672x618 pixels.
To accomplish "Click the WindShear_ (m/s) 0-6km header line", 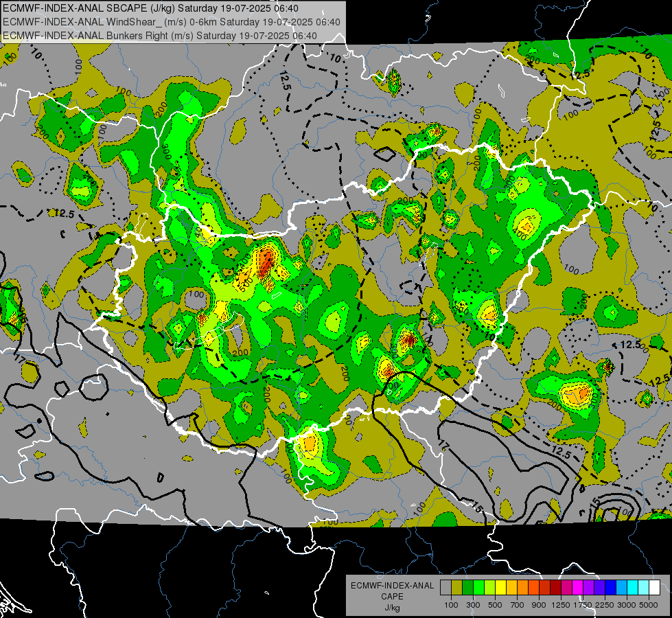I will [171, 22].
